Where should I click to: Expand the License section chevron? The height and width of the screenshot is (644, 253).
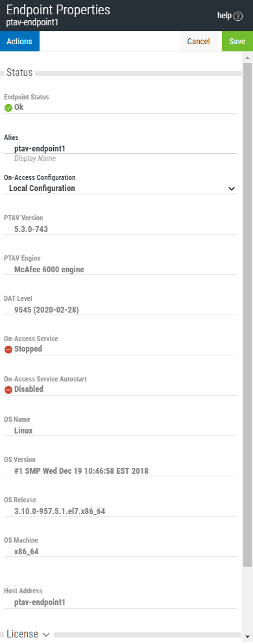coord(46,634)
